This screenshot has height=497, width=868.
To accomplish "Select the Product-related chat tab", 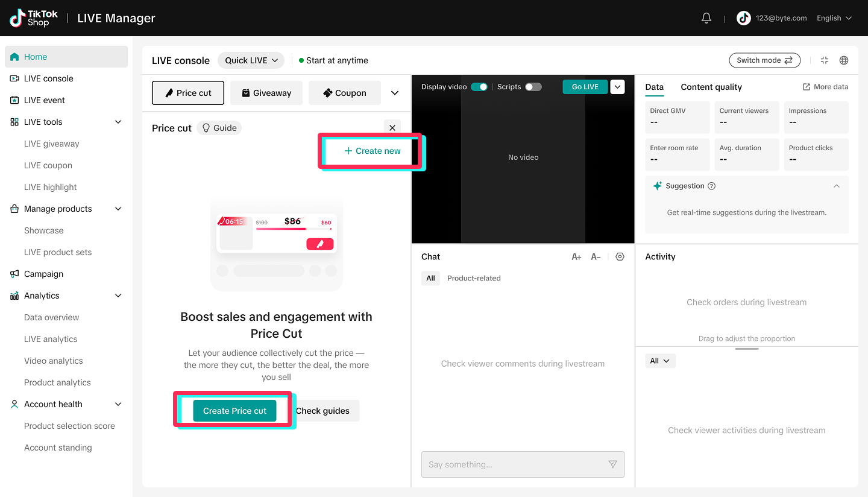I will (x=474, y=278).
